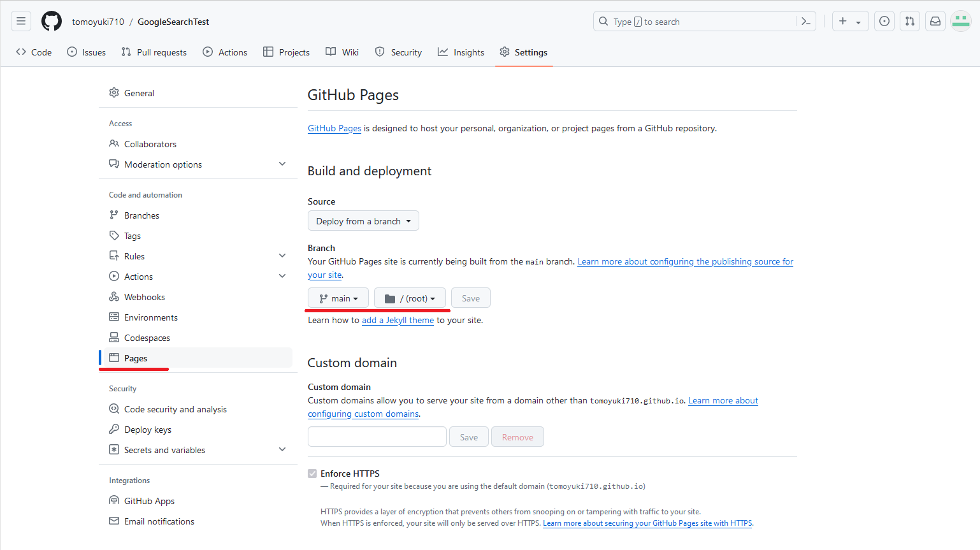The image size is (980, 550).
Task: Select the Webhooks sidebar icon
Action: [x=113, y=296]
